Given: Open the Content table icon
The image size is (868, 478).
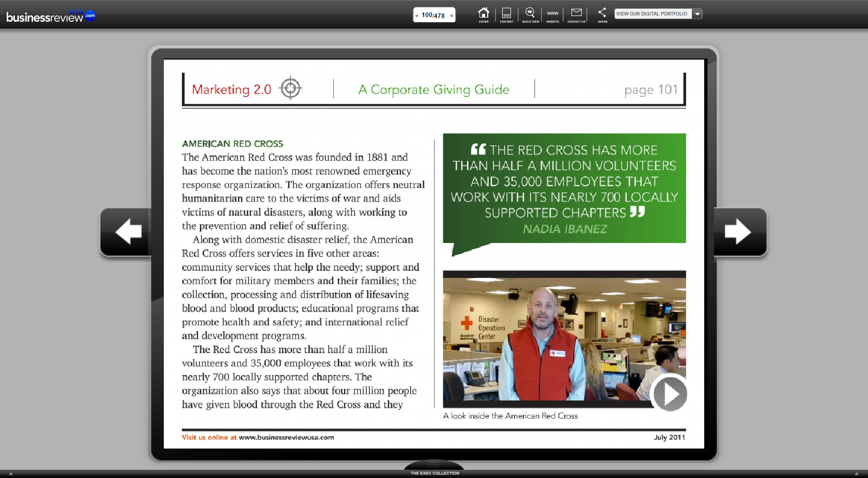Looking at the screenshot, I should 506,14.
